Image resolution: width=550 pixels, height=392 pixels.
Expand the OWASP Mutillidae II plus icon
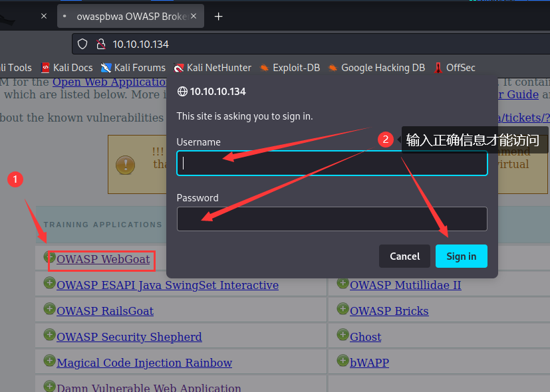pos(343,282)
